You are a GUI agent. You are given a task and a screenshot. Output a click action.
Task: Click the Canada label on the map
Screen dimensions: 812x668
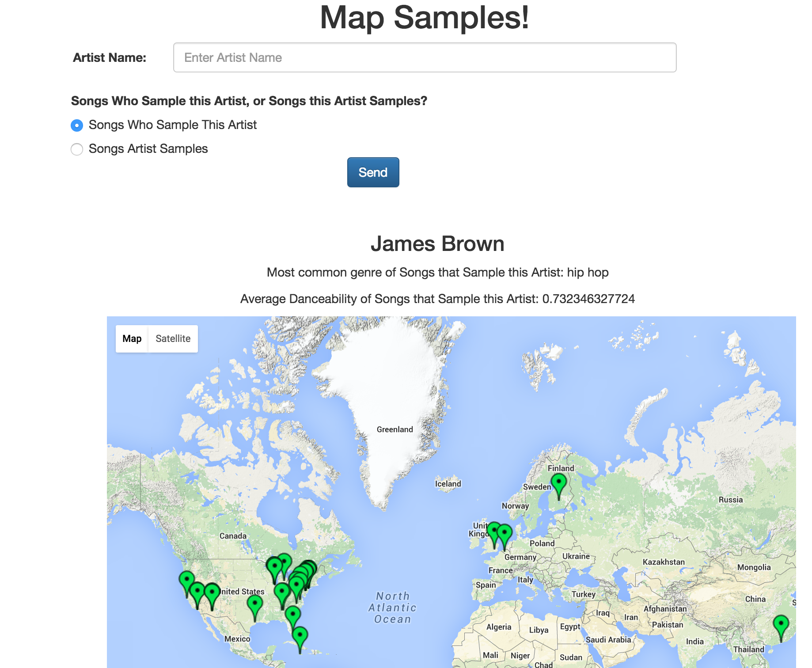pyautogui.click(x=233, y=536)
